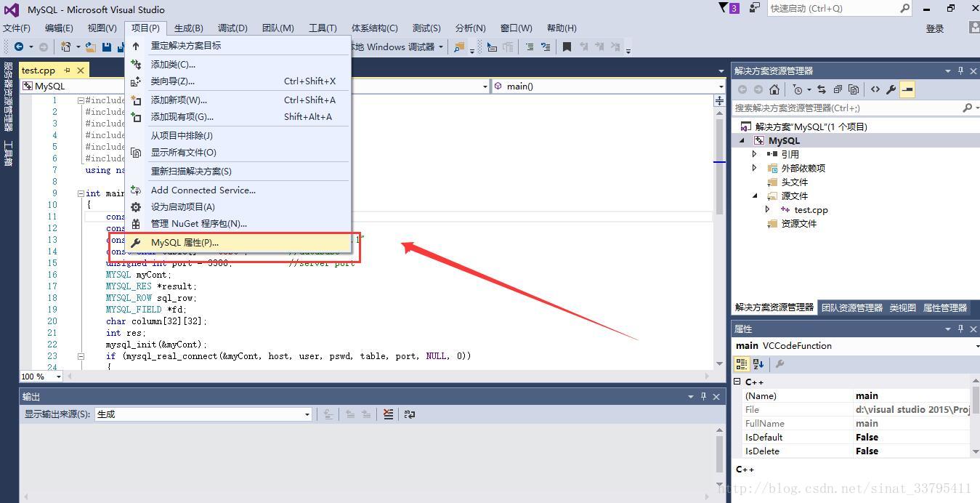
Task: Expand the 引用 references node
Action: (x=755, y=154)
